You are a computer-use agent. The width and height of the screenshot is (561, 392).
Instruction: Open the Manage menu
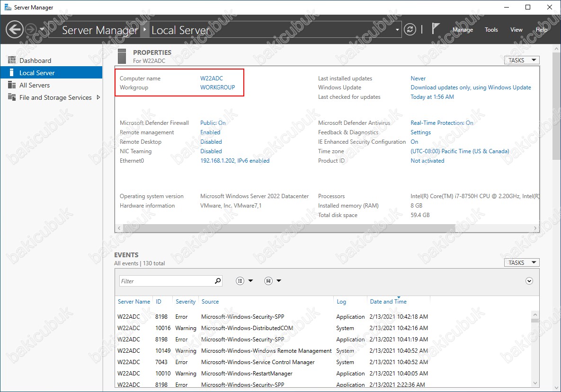coord(463,30)
